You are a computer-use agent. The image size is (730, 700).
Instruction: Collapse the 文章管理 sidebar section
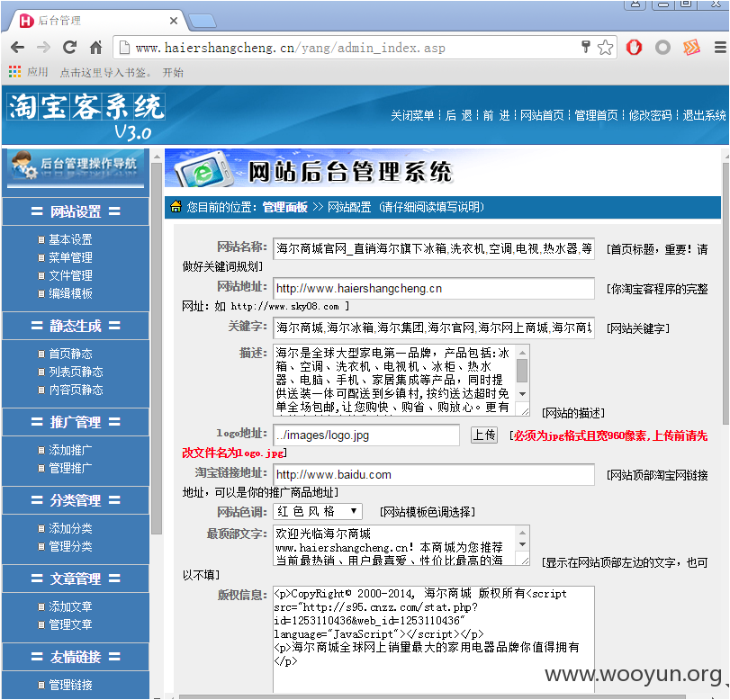(x=76, y=579)
